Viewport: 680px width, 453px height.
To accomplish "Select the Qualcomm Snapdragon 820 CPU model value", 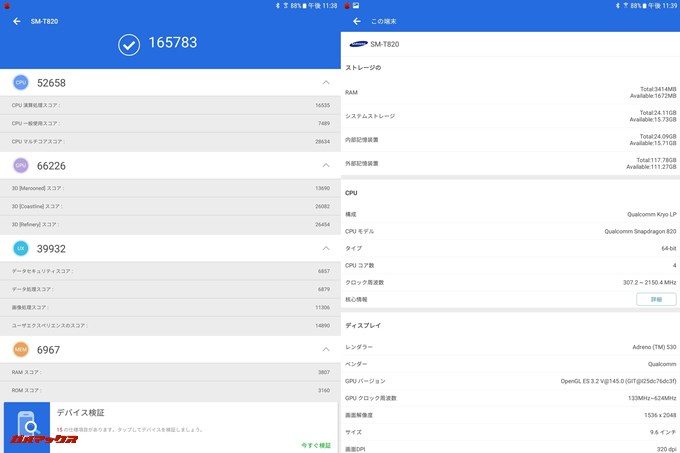I will [x=640, y=231].
